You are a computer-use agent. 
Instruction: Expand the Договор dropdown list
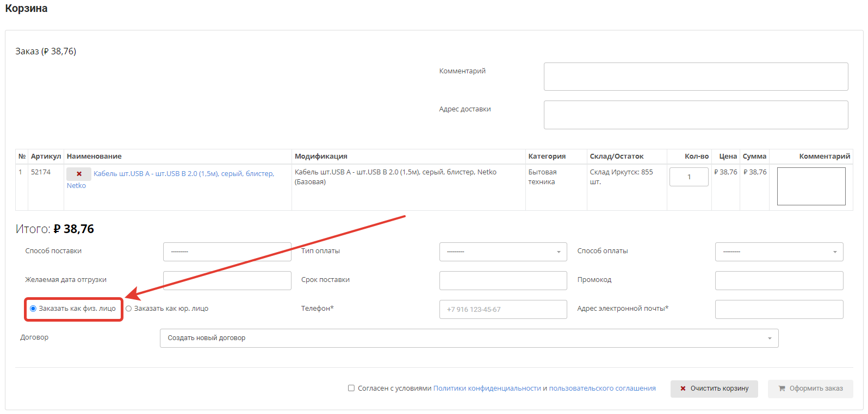point(469,338)
